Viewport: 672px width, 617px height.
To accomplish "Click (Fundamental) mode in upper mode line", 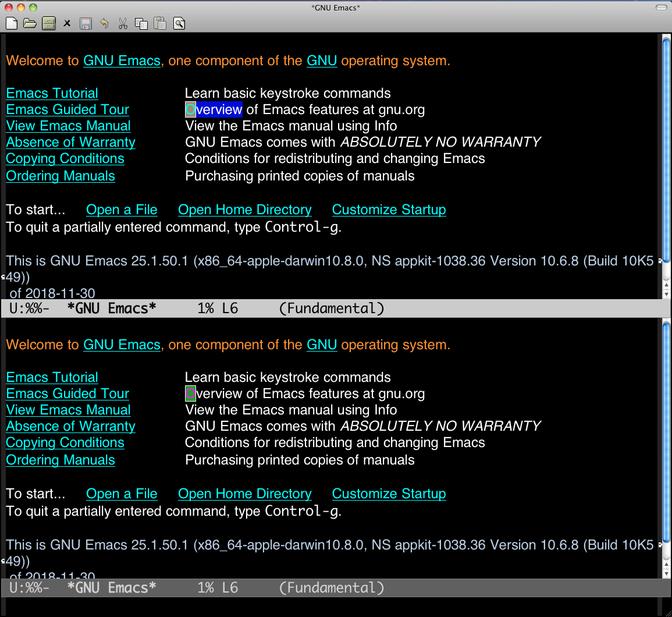I will [x=331, y=308].
